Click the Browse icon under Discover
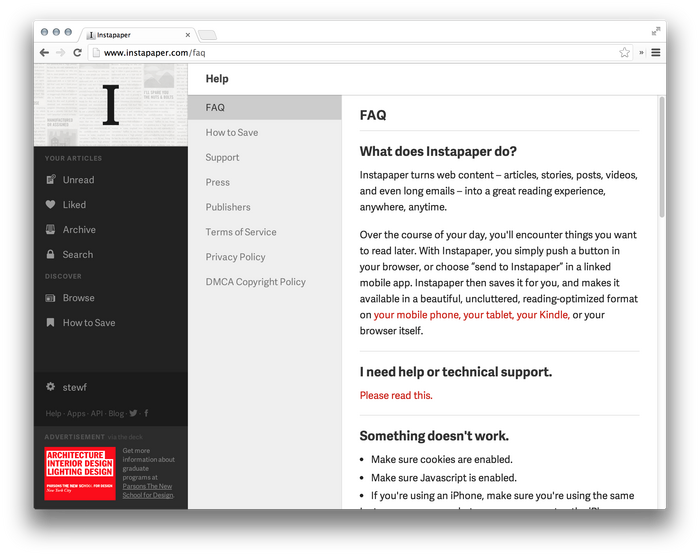Viewport: 700px width, 556px height. (51, 298)
